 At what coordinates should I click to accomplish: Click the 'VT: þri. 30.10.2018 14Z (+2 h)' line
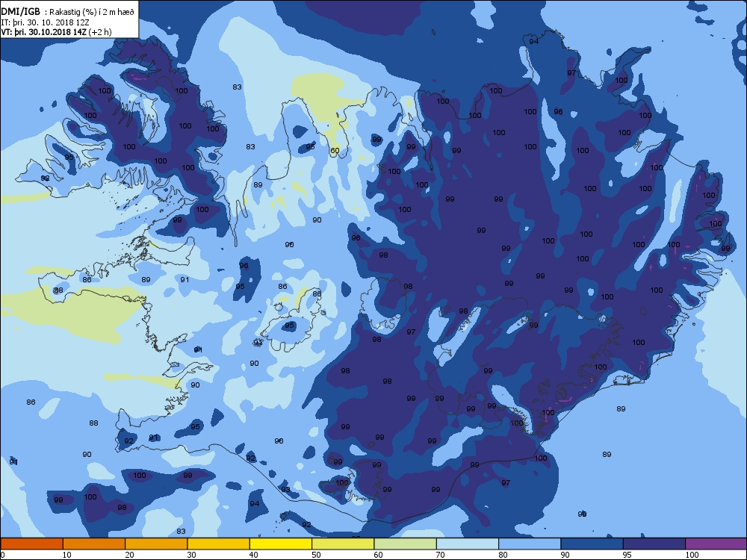coord(57,32)
